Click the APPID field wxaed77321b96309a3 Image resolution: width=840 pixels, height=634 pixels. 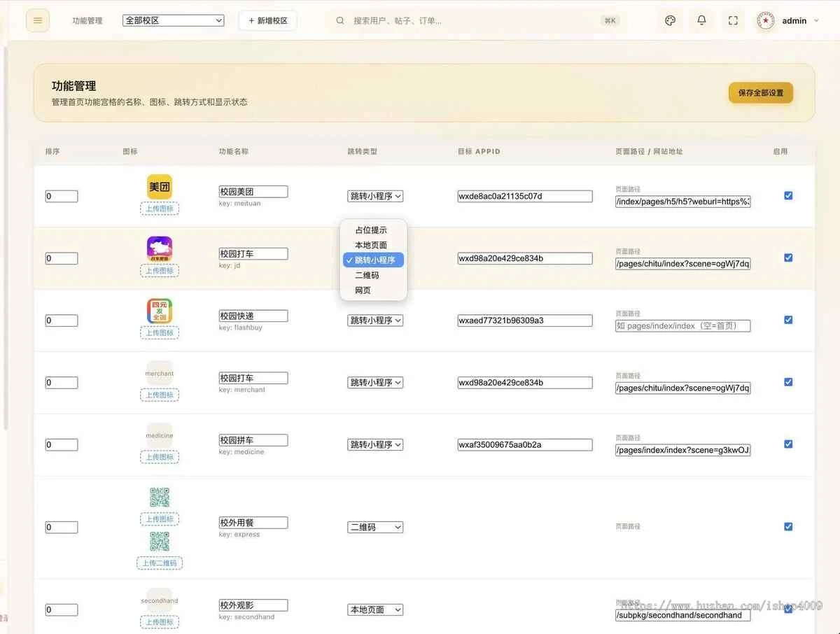[525, 320]
